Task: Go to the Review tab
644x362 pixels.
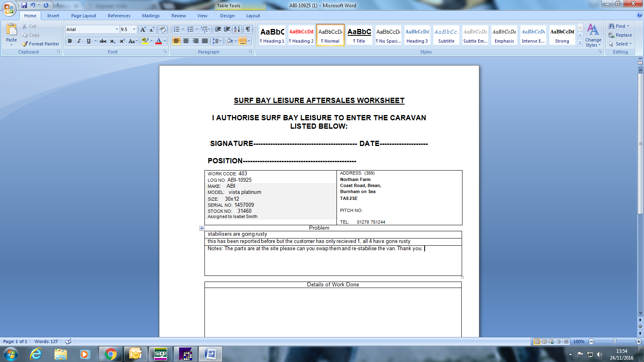Action: pos(179,16)
